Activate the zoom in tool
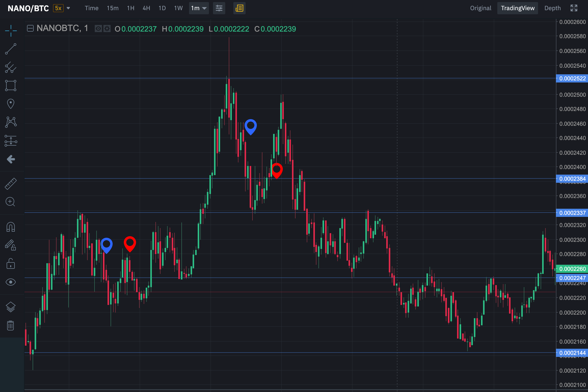Viewport: 588px width, 392px height. [x=11, y=202]
